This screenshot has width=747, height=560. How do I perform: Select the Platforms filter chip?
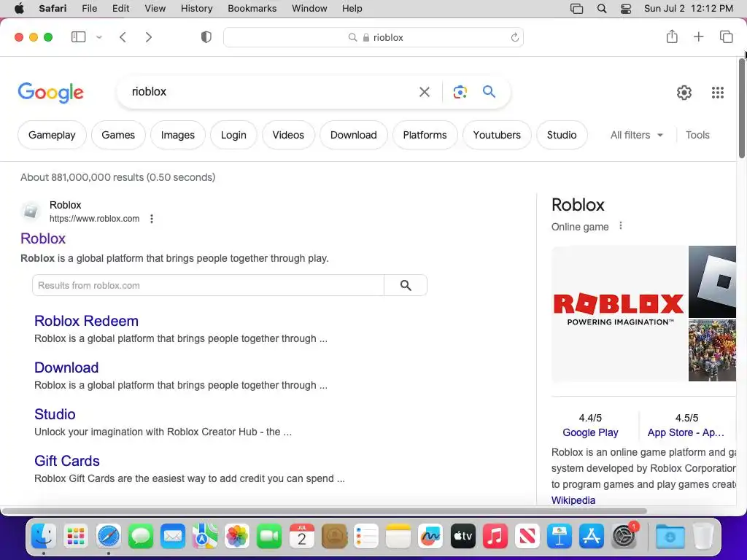point(425,135)
